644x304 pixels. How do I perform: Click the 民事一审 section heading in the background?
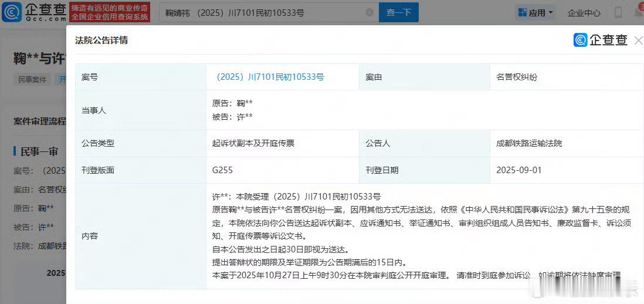[39, 151]
